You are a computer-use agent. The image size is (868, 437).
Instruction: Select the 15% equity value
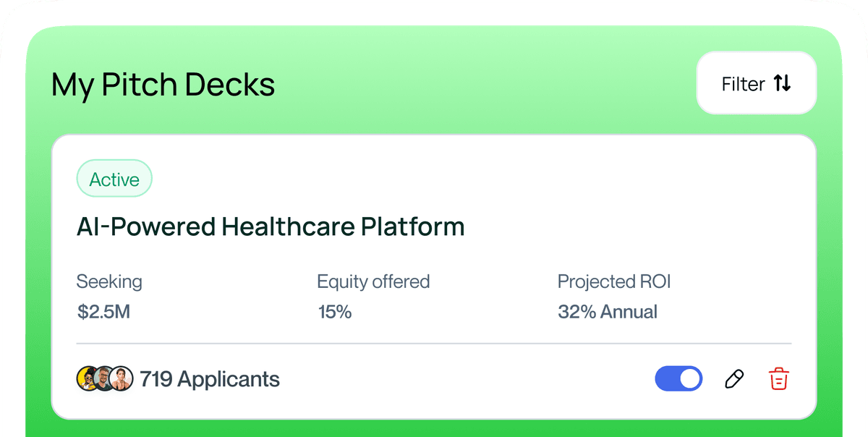point(335,313)
